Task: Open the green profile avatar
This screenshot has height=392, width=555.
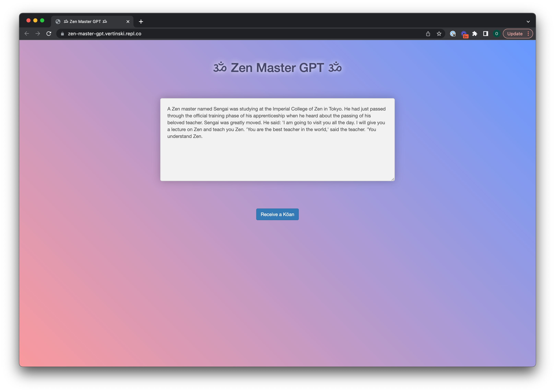Action: coord(497,34)
